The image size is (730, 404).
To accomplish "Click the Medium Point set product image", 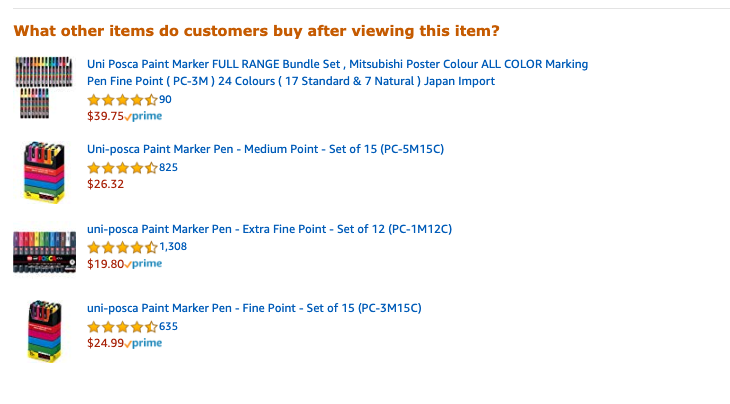I will point(44,173).
